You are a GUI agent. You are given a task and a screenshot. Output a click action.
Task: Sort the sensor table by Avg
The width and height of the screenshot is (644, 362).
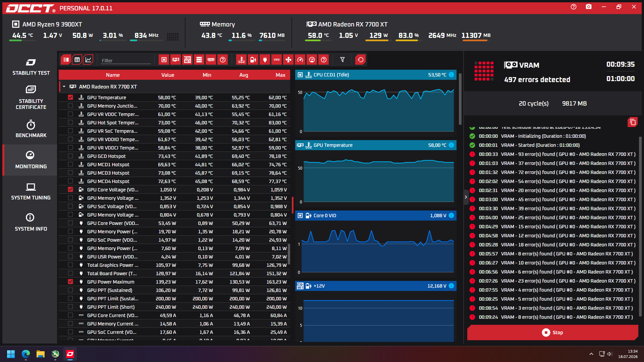[244, 75]
